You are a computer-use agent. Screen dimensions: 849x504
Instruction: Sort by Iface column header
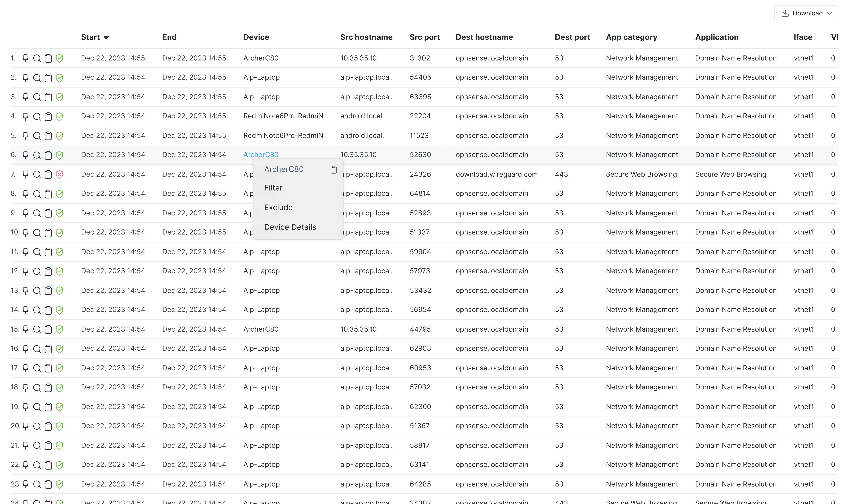803,37
